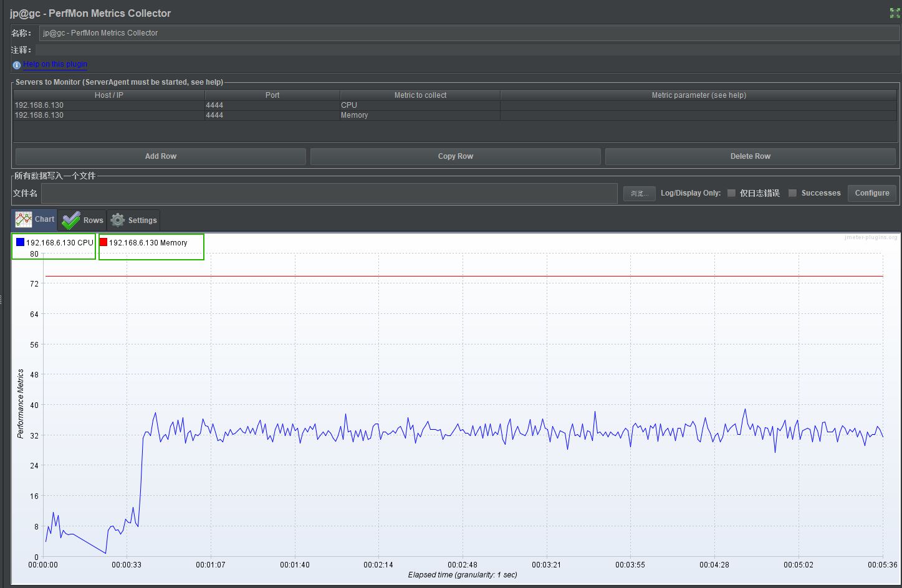Click the blue info icon beside help link
The width and height of the screenshot is (902, 588).
pyautogui.click(x=17, y=65)
